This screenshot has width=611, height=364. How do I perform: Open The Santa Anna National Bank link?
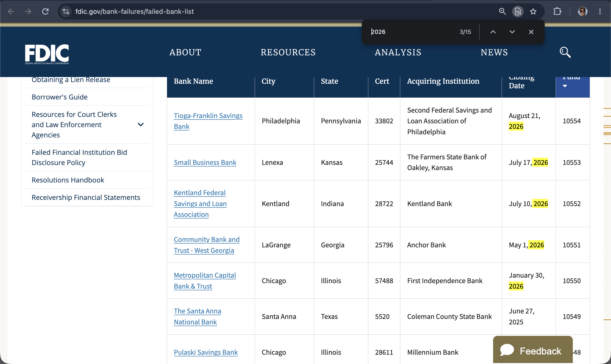[198, 317]
